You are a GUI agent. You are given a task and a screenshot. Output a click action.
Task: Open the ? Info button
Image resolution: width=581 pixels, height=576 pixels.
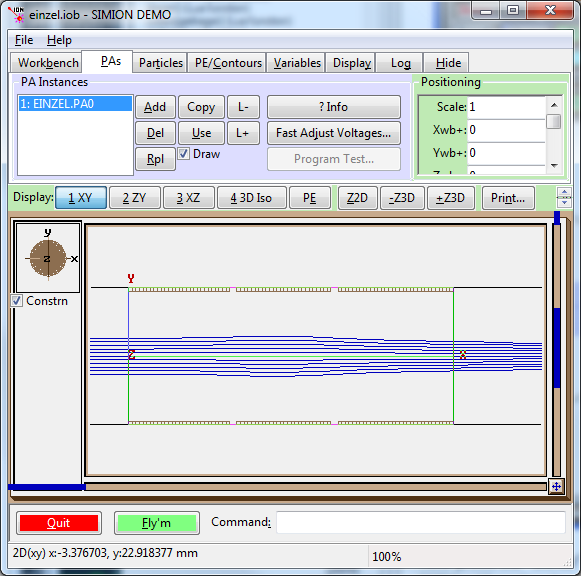[x=333, y=107]
